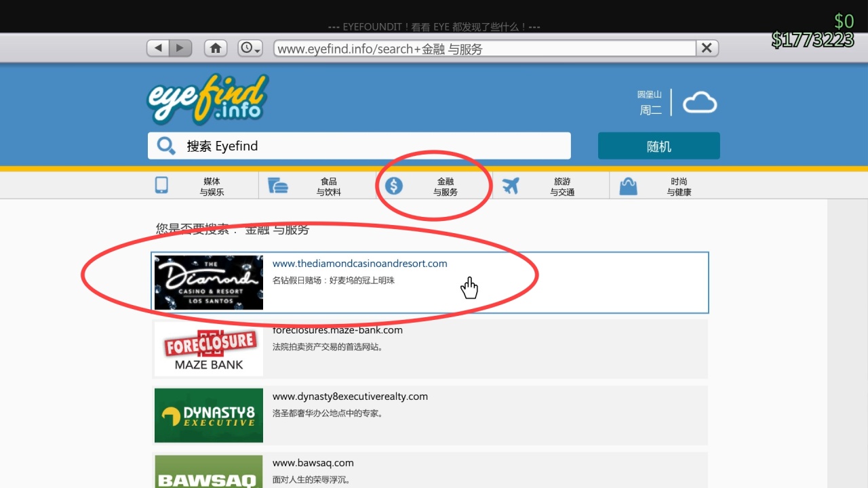Image resolution: width=868 pixels, height=488 pixels.
Task: Close the in-game browser with X
Action: pos(707,48)
